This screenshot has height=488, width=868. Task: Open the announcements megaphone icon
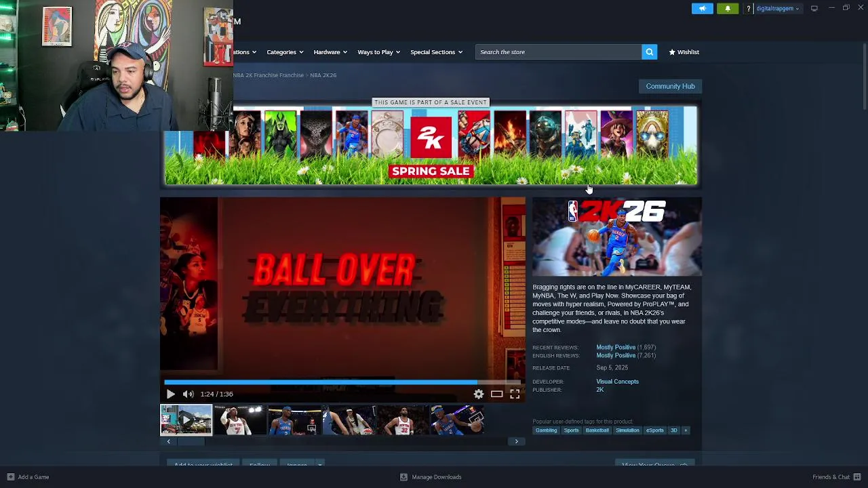(703, 9)
